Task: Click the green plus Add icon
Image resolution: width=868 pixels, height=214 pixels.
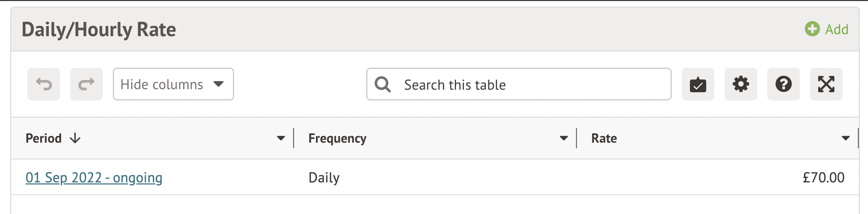Action: [812, 29]
